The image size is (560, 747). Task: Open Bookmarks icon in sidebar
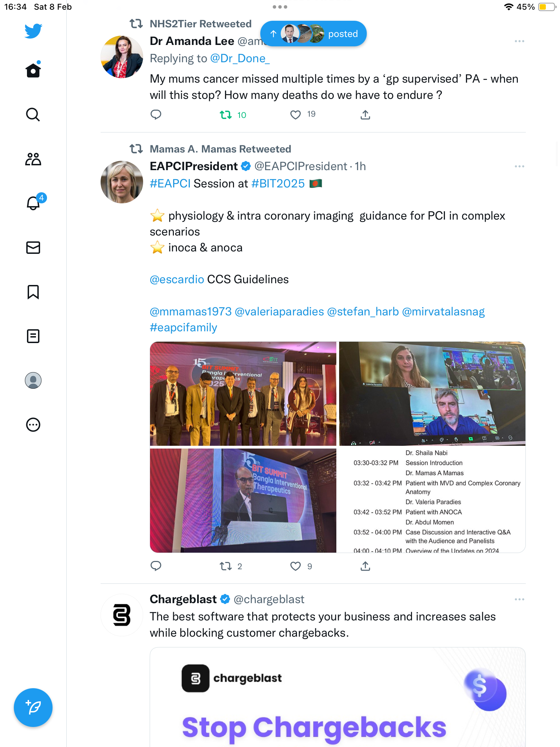pyautogui.click(x=33, y=292)
